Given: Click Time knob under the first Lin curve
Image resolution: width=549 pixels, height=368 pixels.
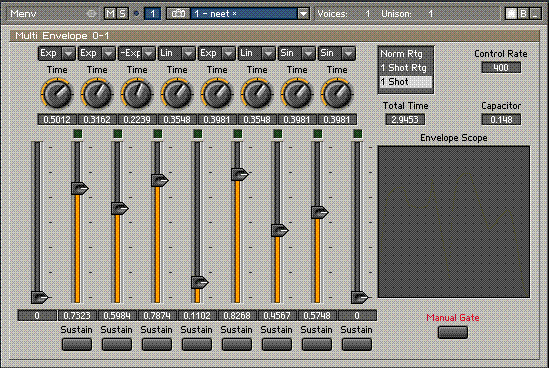Looking at the screenshot, I should [176, 93].
